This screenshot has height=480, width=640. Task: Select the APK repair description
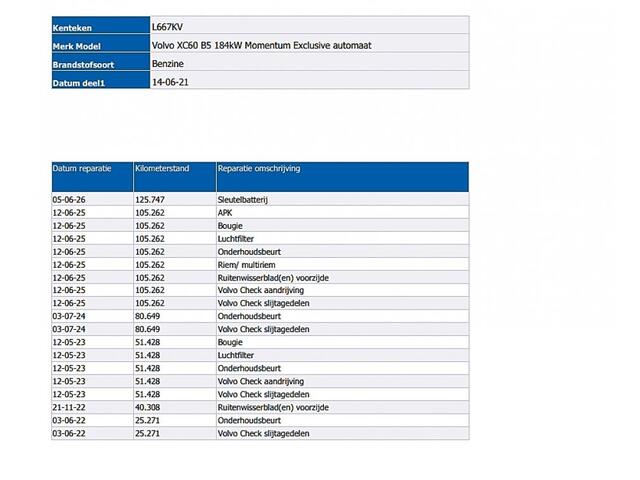(225, 213)
